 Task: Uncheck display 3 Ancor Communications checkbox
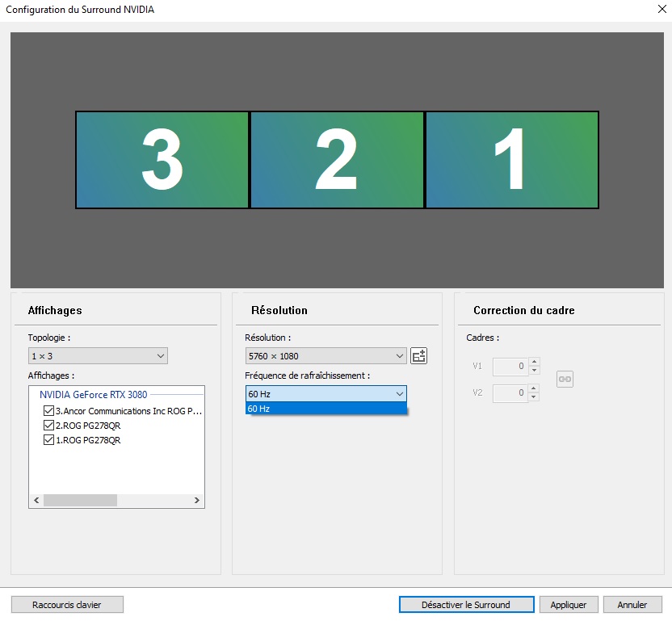click(x=48, y=411)
